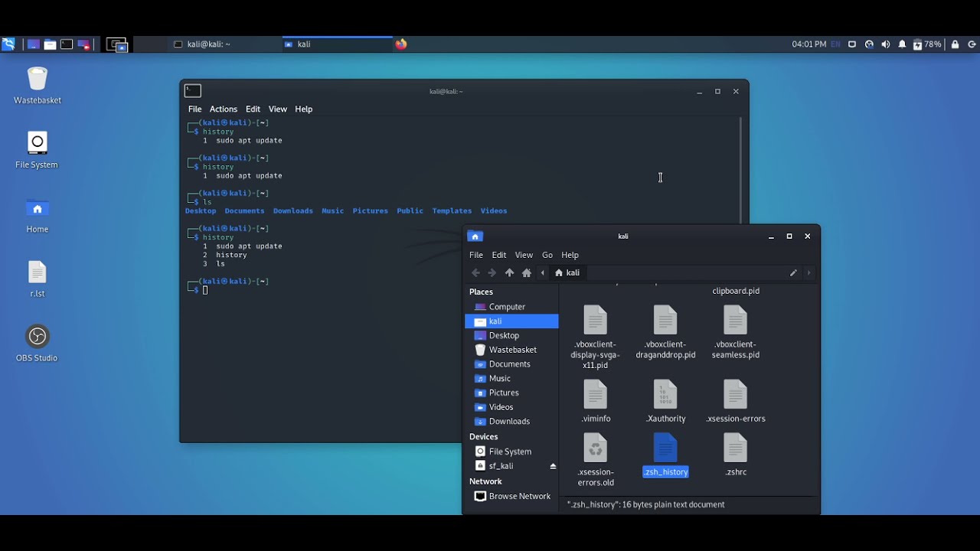Open the volume control in tray
Screen dimensions: 980x551
pos(886,44)
